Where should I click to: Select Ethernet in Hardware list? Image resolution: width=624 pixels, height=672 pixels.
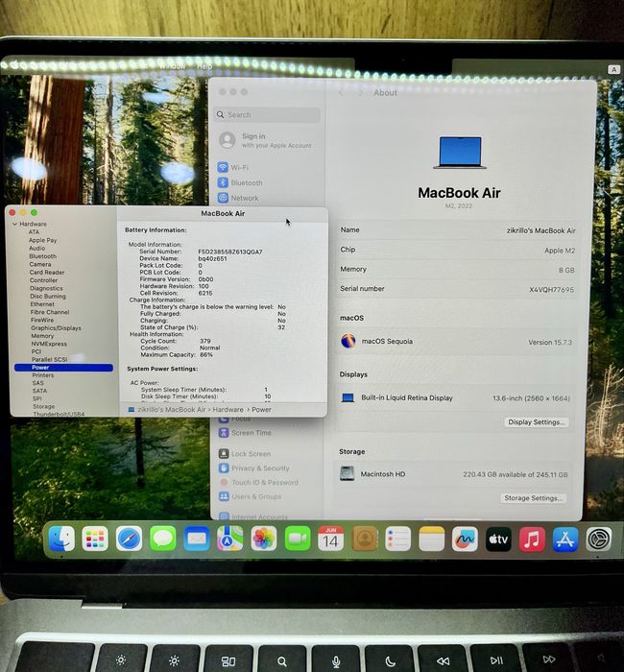42,304
